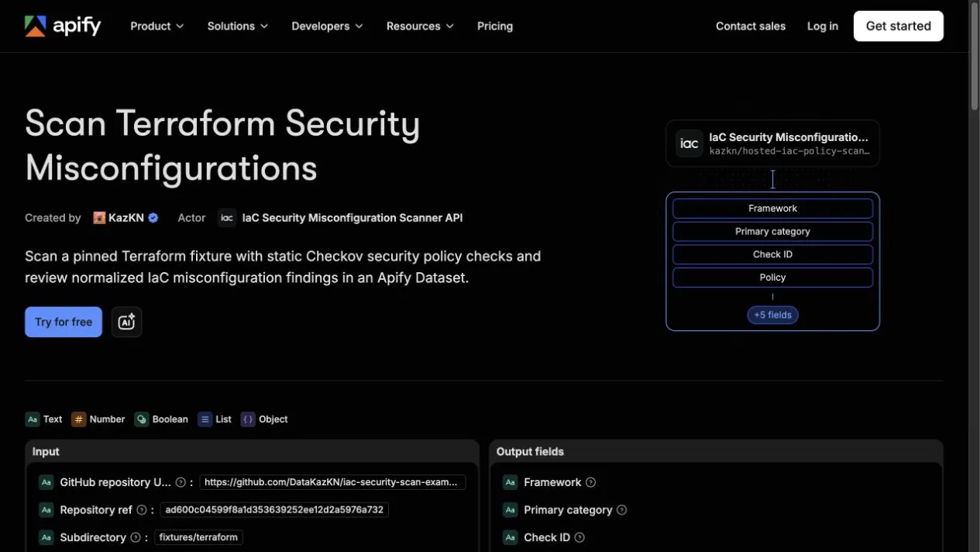The width and height of the screenshot is (980, 552).
Task: Edit the Repository ref value field
Action: click(274, 510)
